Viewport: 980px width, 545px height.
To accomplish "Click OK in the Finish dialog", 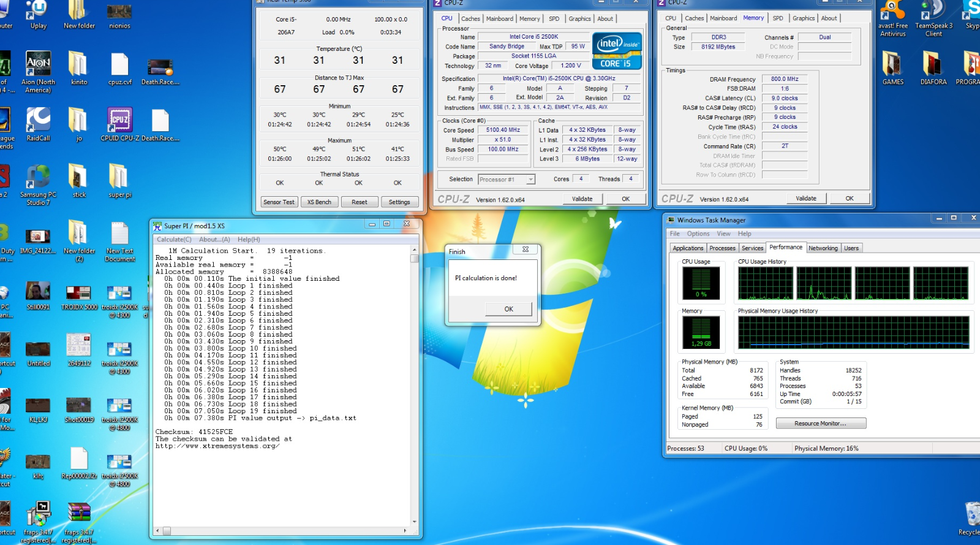I will [x=508, y=309].
